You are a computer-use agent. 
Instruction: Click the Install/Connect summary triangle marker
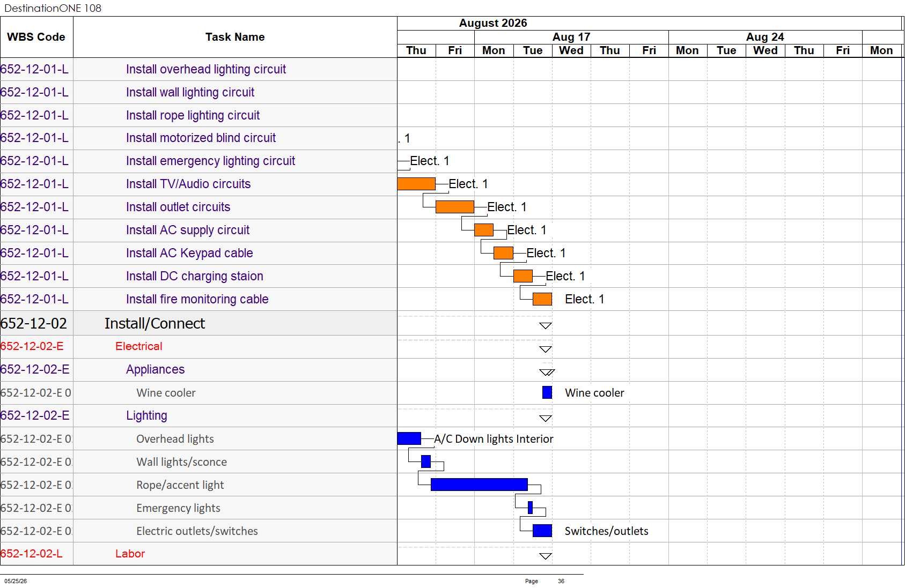[x=546, y=326]
